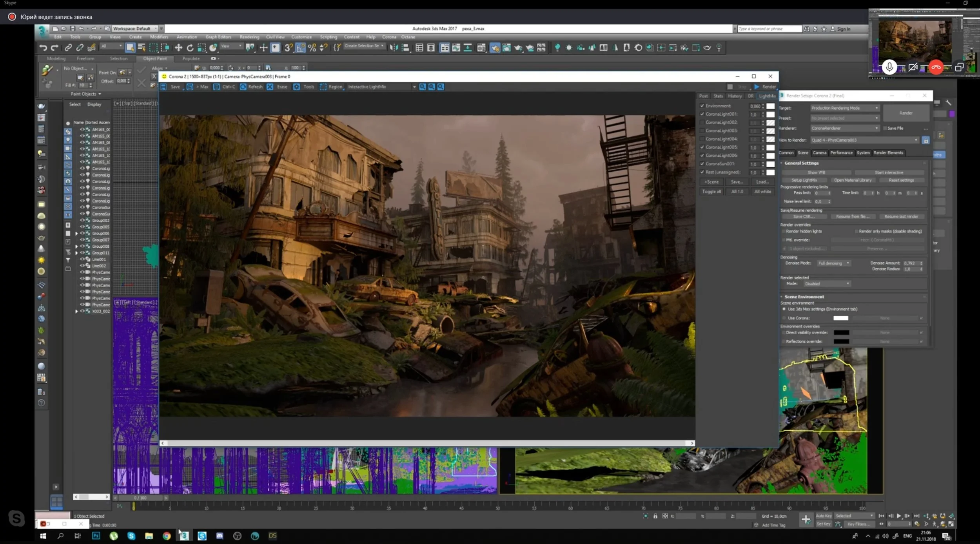
Task: Click the Reset settings button
Action: pyautogui.click(x=901, y=180)
